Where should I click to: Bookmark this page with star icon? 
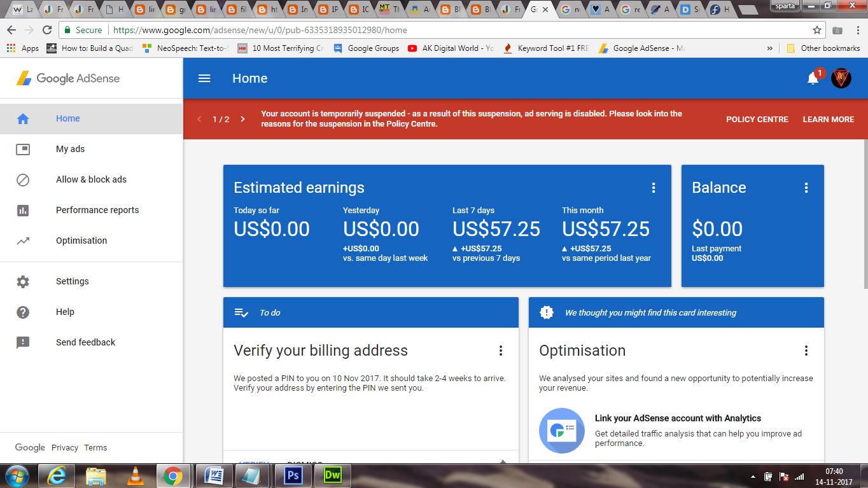point(817,30)
